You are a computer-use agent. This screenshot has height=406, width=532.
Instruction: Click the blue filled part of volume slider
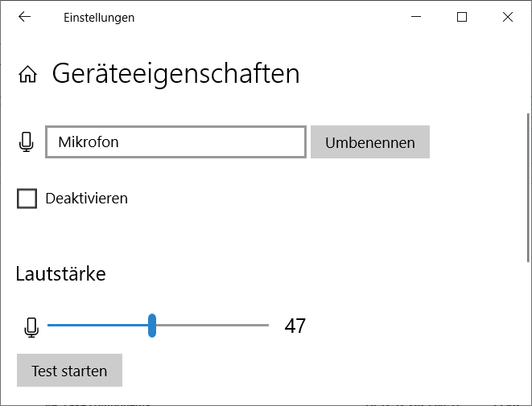coord(97,326)
